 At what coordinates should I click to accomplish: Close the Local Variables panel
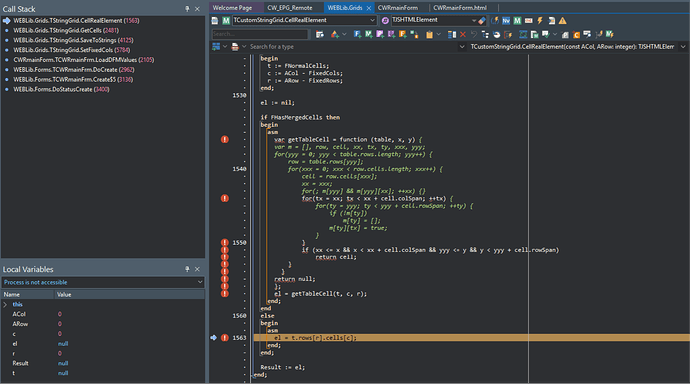[x=197, y=269]
